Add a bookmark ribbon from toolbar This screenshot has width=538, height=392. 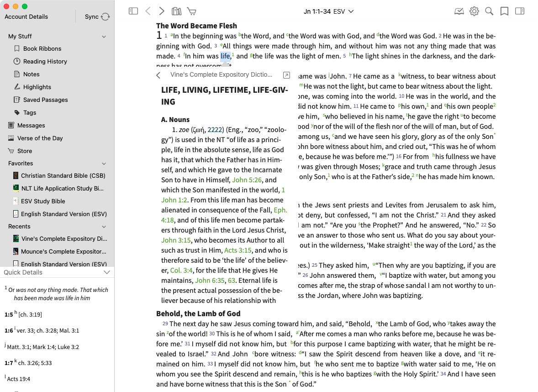[x=504, y=11]
